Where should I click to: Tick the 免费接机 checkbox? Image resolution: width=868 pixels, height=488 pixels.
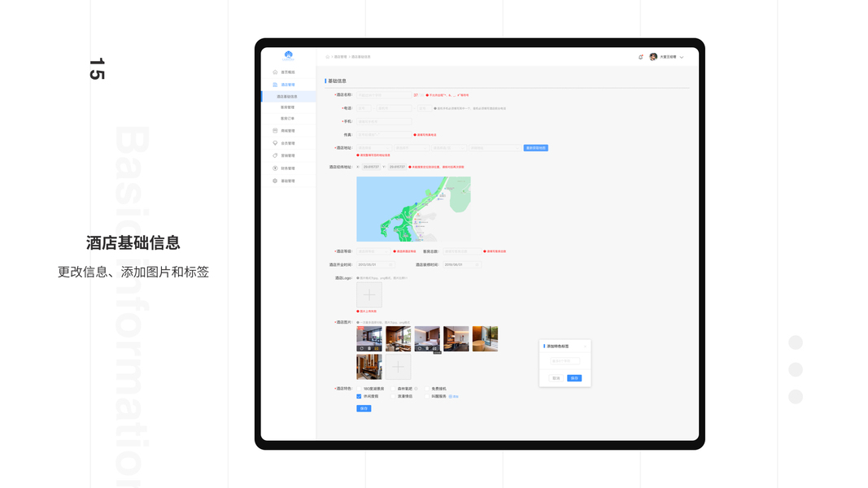click(427, 389)
